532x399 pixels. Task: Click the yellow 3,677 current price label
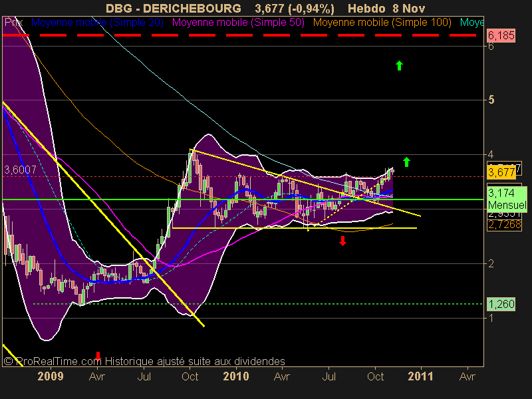coord(501,172)
